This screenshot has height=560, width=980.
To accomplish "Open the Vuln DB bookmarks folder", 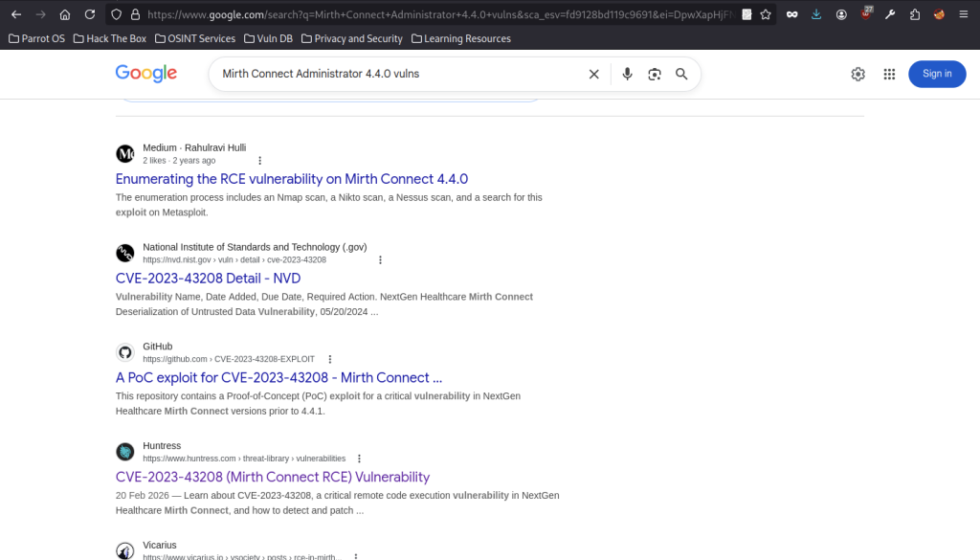I will coord(268,38).
